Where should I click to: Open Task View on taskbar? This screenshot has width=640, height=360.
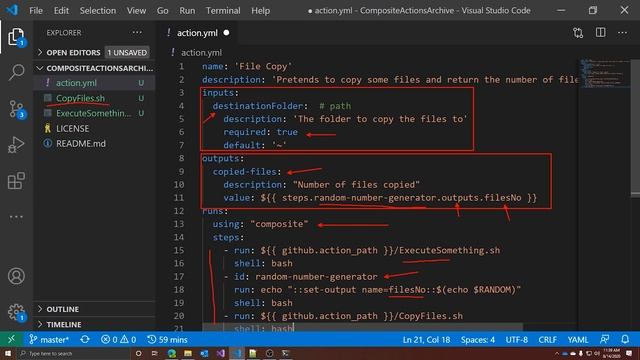click(154, 353)
